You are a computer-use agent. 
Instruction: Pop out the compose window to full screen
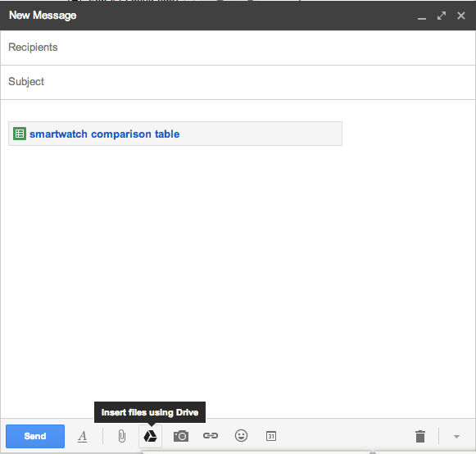442,16
